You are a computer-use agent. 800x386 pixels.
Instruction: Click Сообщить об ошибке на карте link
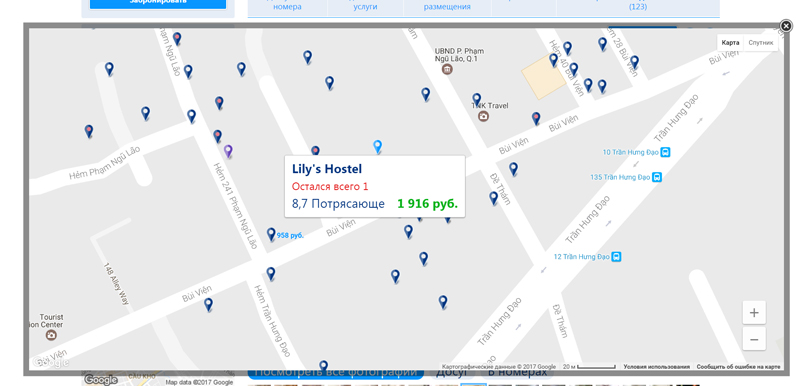pyautogui.click(x=738, y=367)
